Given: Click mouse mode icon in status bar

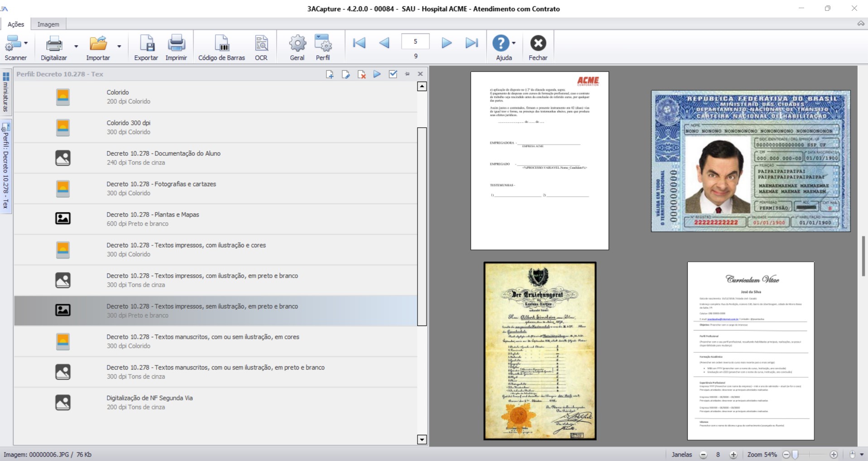Looking at the screenshot, I should pyautogui.click(x=852, y=455).
